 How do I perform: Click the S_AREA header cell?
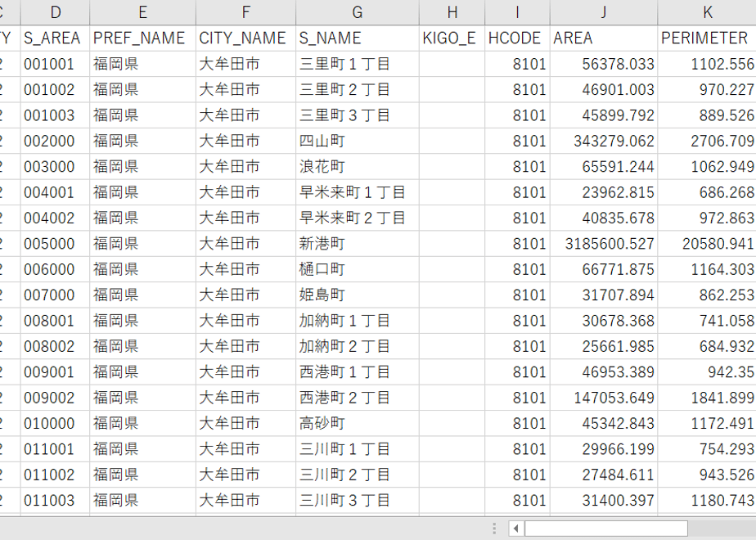pyautogui.click(x=55, y=38)
